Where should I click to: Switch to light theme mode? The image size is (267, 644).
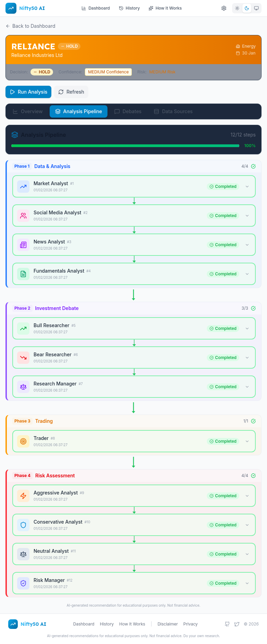(x=237, y=8)
